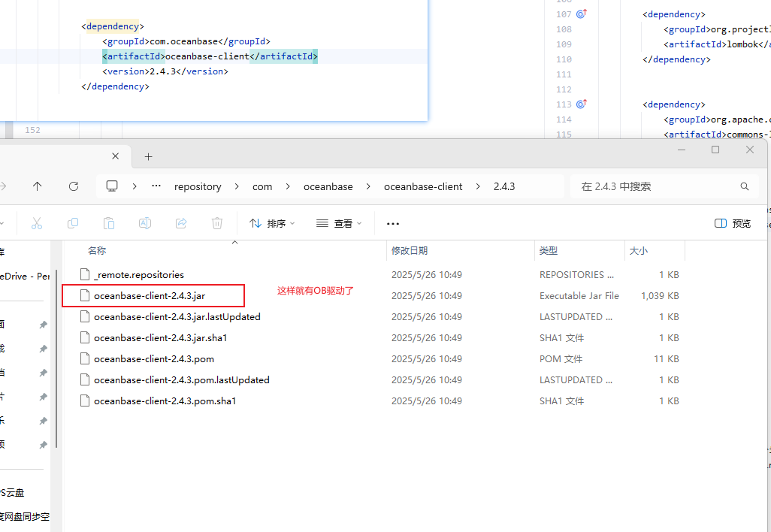Viewport: 771px width, 532px height.
Task: Navigate to repository in breadcrumb
Action: pyautogui.click(x=198, y=186)
